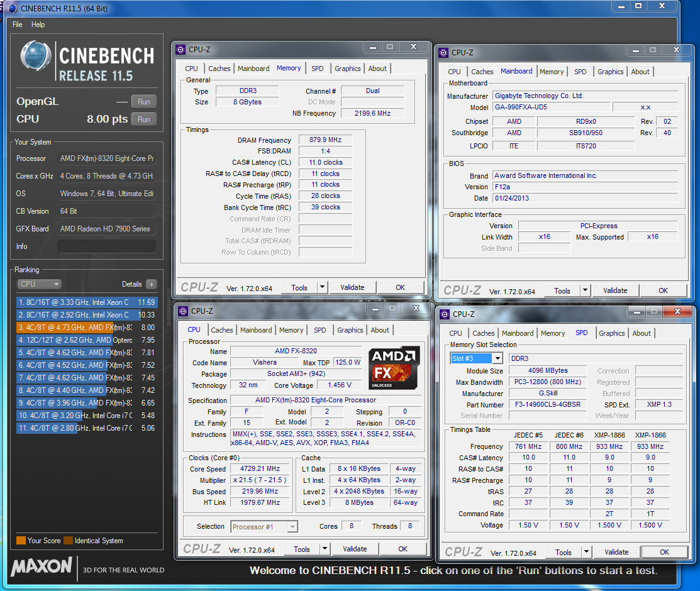Open Slot #3 memory slot dropdown
The image size is (700, 591).
point(477,358)
